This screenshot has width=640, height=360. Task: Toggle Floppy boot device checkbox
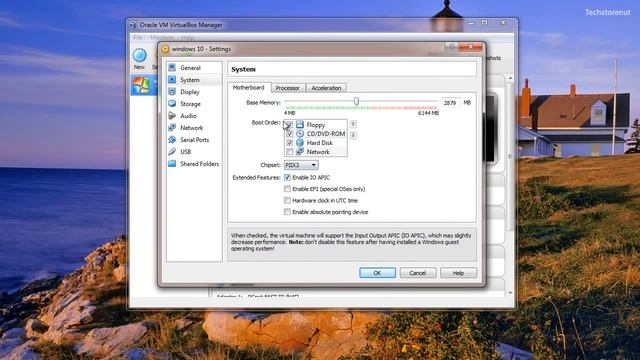click(x=289, y=124)
